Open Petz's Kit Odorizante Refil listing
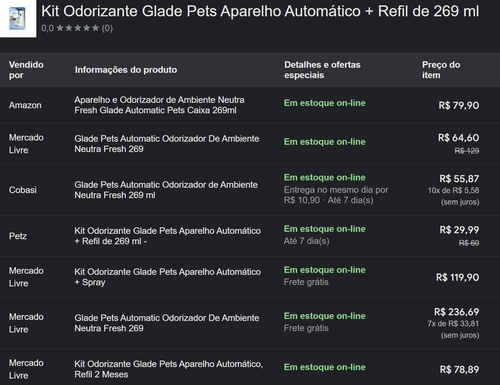 pos(167,236)
